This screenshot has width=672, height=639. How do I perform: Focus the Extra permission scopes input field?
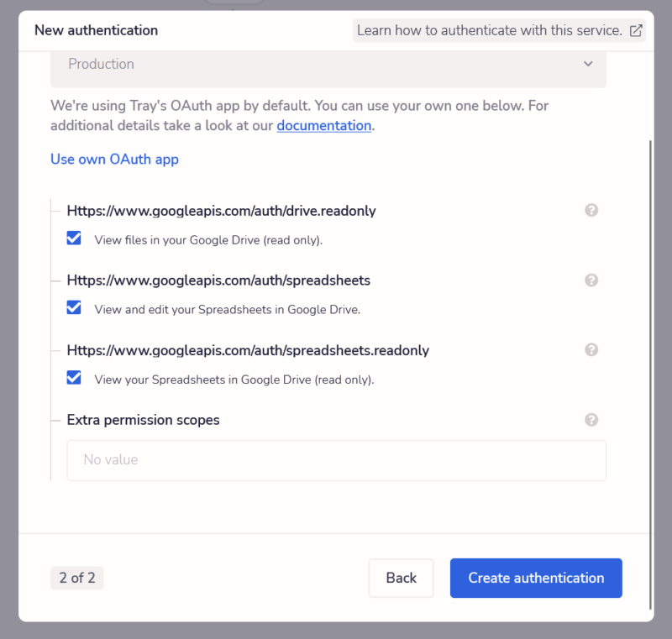pyautogui.click(x=336, y=460)
